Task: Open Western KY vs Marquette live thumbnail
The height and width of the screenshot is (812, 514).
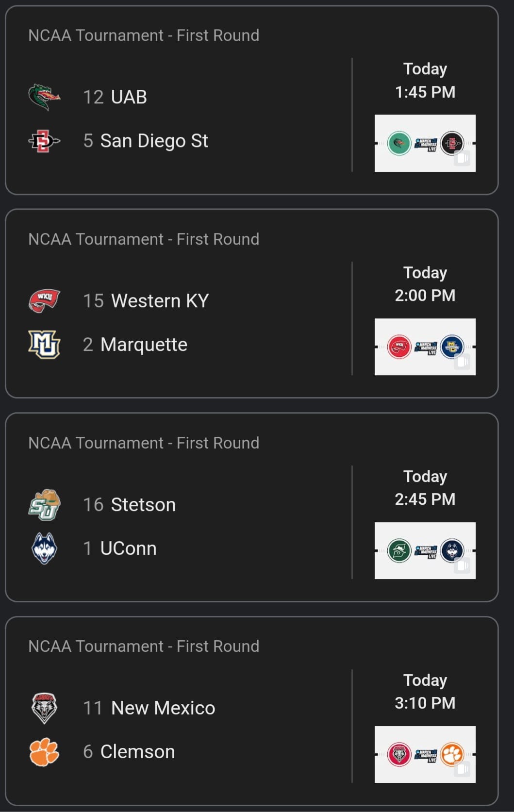Action: (x=425, y=347)
